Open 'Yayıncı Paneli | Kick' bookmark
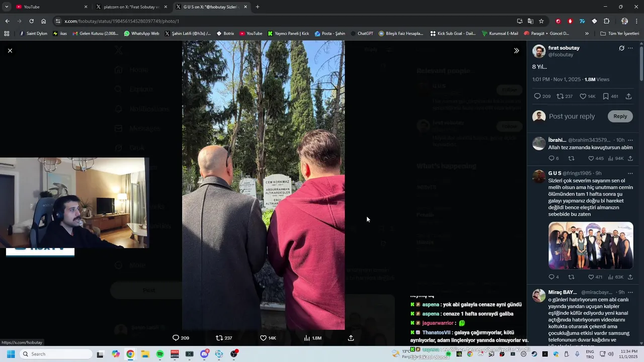The height and width of the screenshot is (362, 644). pos(288,34)
